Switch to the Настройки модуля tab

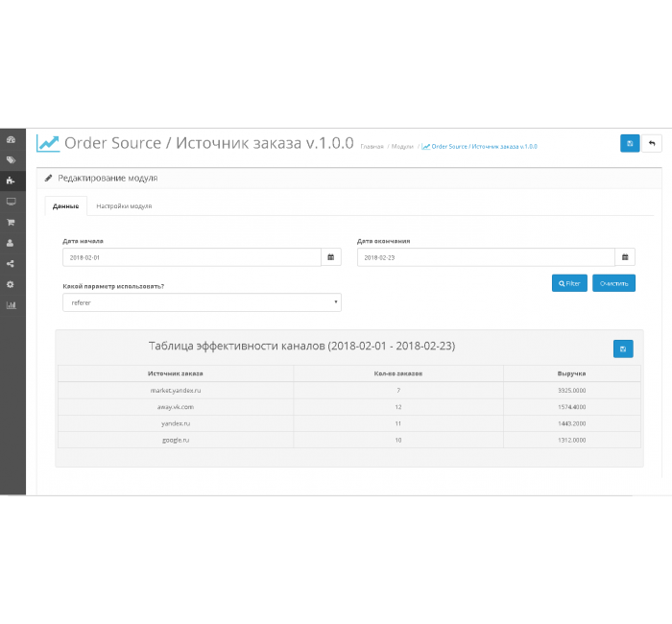point(124,206)
